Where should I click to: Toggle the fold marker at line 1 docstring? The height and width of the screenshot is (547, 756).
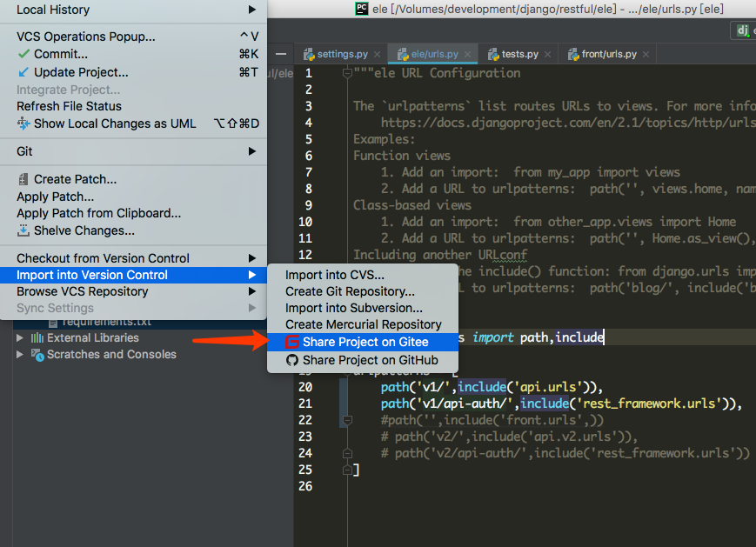[x=346, y=73]
